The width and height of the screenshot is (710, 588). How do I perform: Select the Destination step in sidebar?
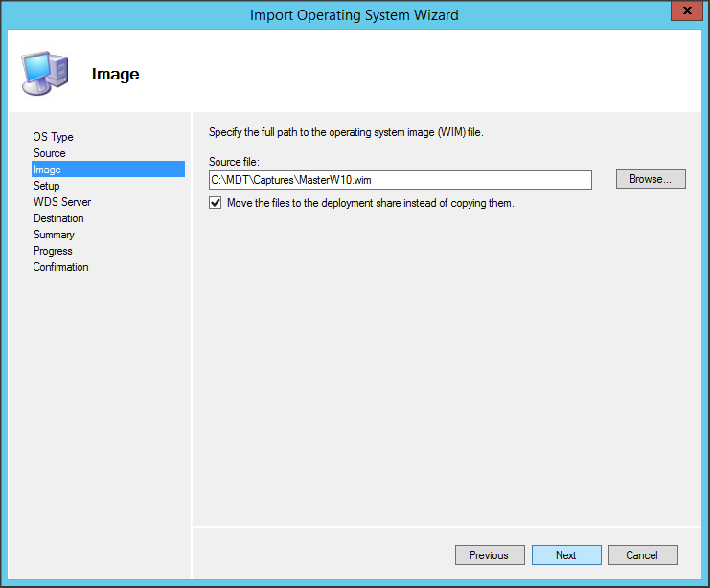(58, 218)
